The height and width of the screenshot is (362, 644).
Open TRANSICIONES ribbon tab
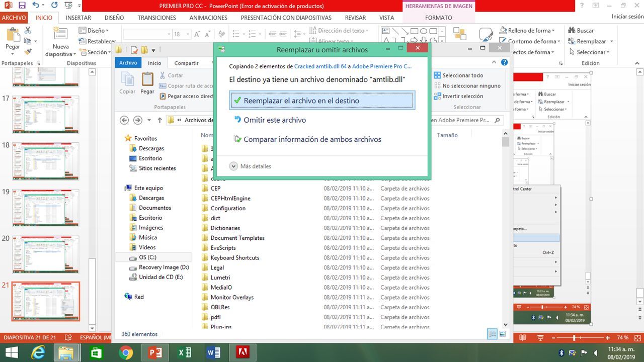[x=157, y=18]
